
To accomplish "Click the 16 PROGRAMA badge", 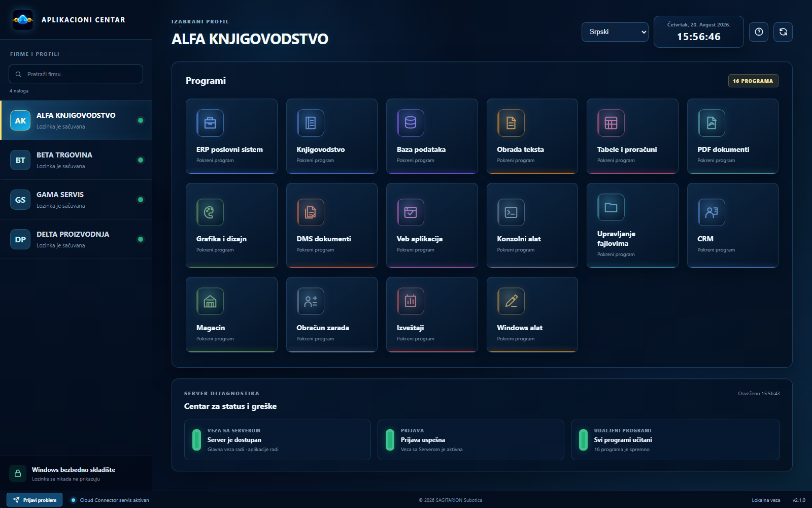I will pyautogui.click(x=753, y=81).
